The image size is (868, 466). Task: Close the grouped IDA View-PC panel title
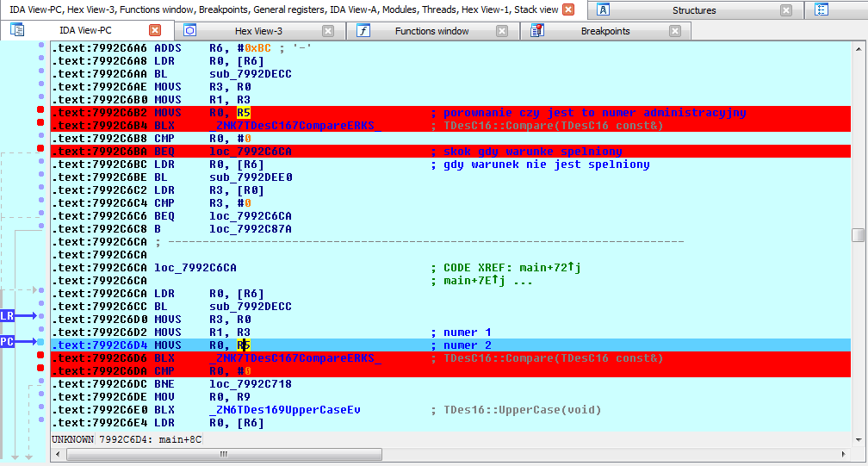coord(568,9)
